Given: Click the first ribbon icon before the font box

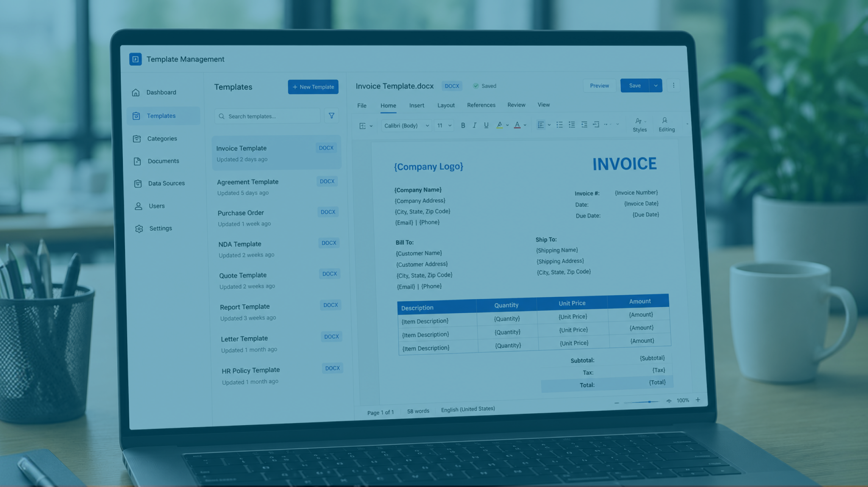Looking at the screenshot, I should [362, 126].
